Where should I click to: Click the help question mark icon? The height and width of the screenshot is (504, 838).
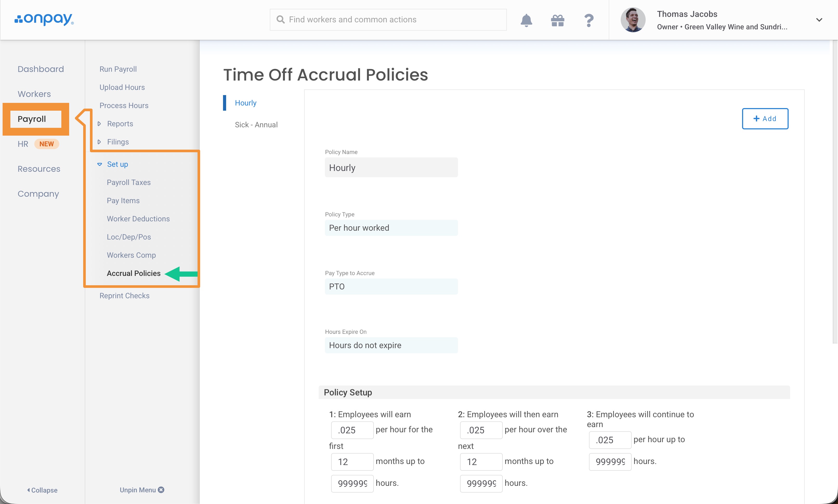pos(589,20)
